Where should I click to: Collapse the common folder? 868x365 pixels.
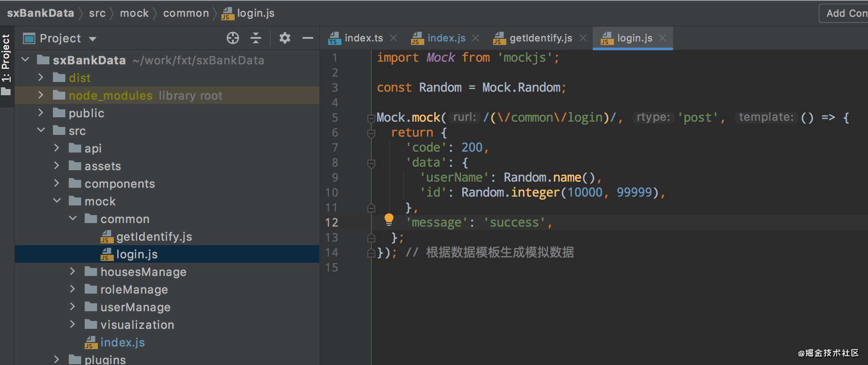tap(73, 219)
